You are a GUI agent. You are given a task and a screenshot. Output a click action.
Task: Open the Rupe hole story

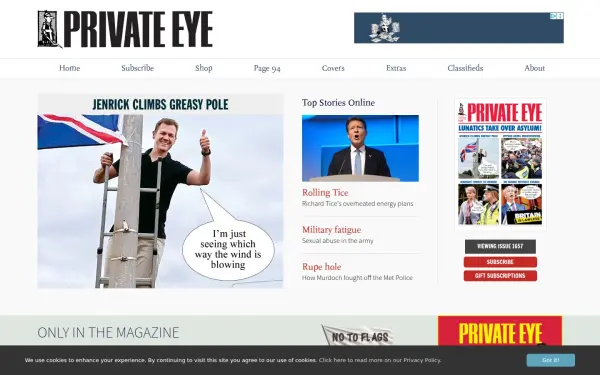click(321, 267)
